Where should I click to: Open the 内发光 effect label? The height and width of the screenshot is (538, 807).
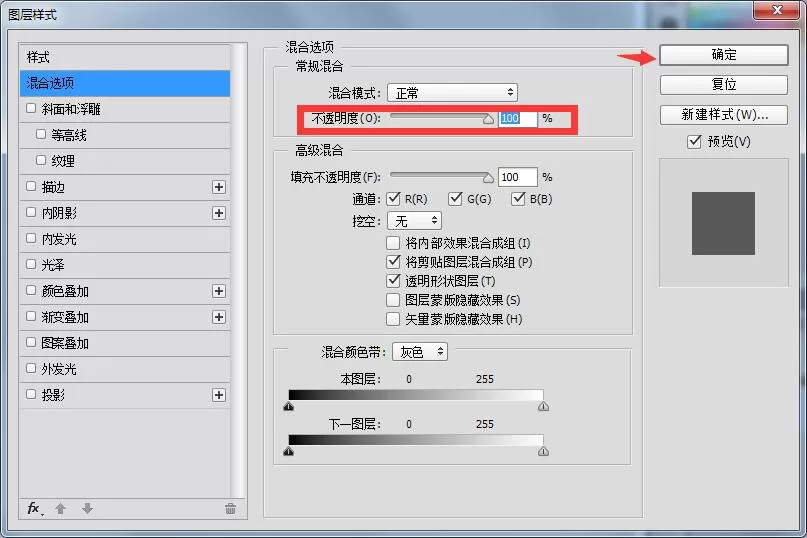point(59,239)
